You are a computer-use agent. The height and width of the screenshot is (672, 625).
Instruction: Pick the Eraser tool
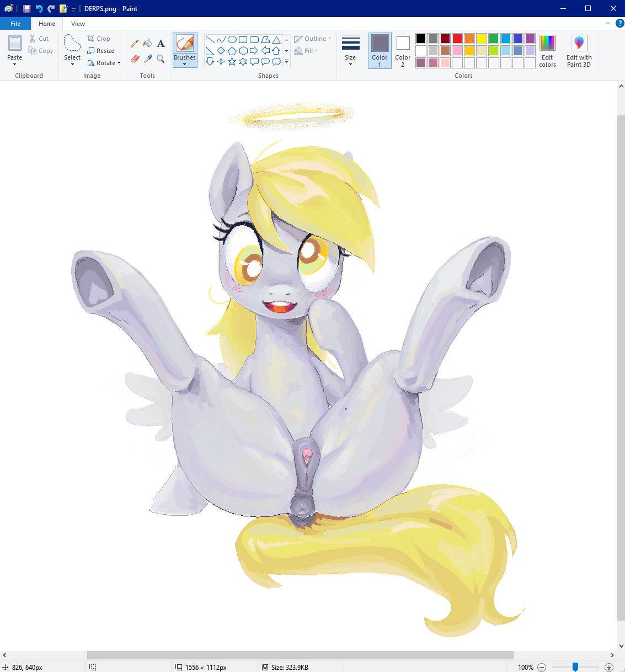coord(135,58)
